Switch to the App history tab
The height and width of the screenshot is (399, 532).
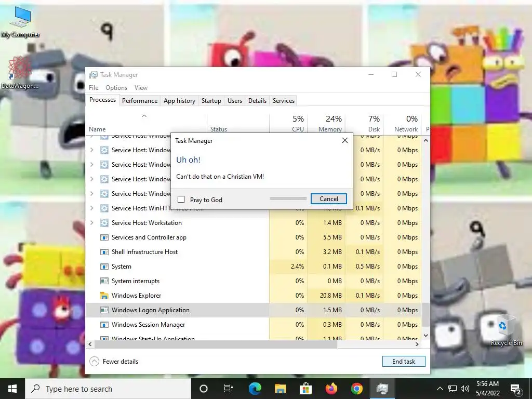[x=179, y=101]
